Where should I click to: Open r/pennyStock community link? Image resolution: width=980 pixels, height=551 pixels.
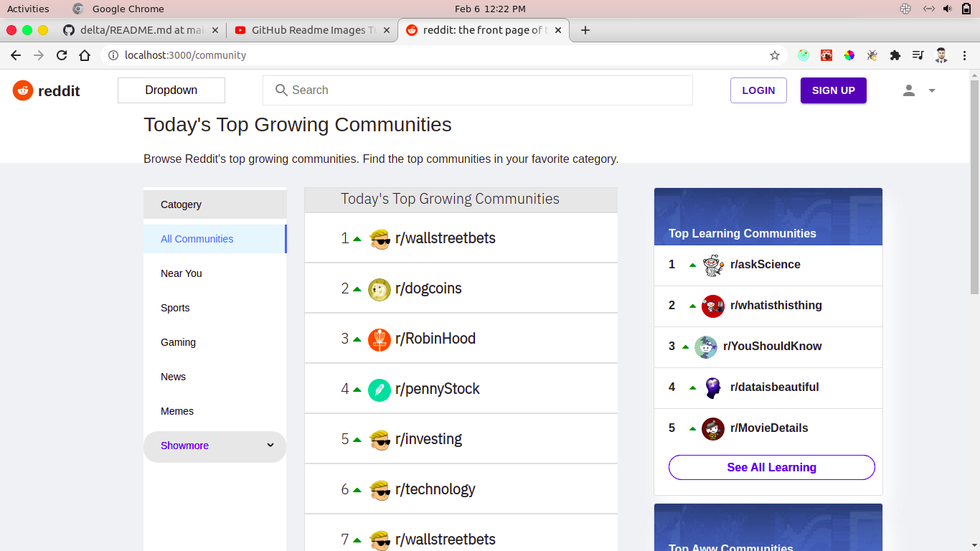click(x=438, y=389)
